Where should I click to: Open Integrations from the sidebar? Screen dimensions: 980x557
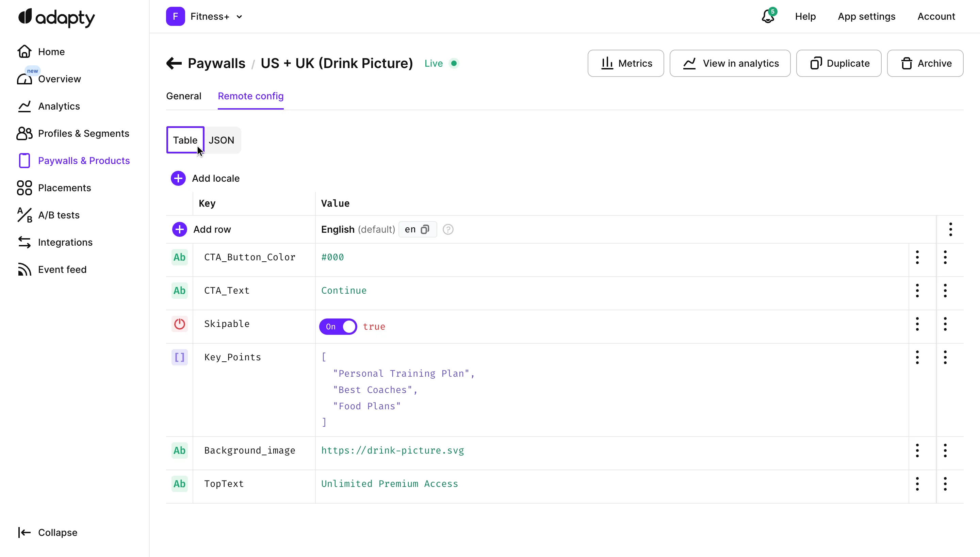coord(65,242)
